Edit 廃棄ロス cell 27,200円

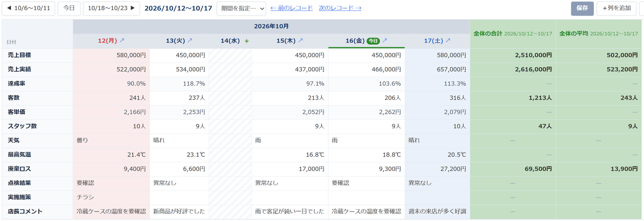(437, 169)
